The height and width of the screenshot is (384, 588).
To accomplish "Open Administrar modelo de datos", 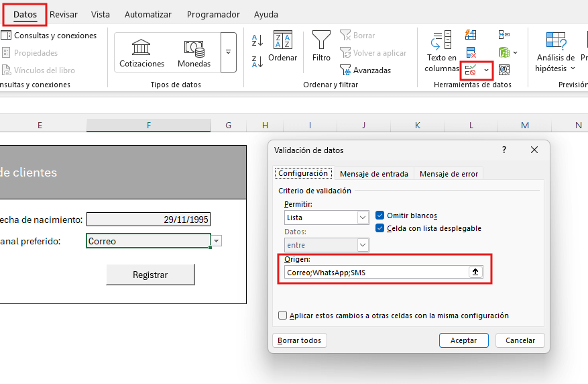I will pos(504,70).
